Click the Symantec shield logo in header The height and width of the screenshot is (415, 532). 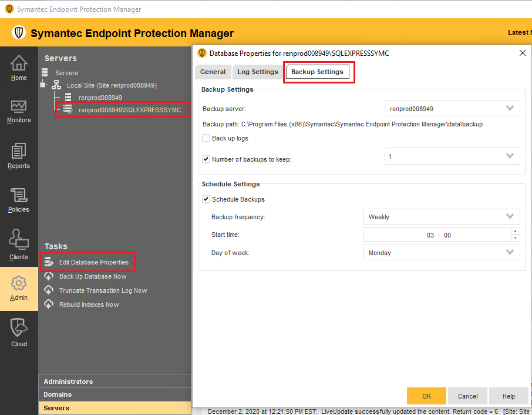[x=19, y=32]
